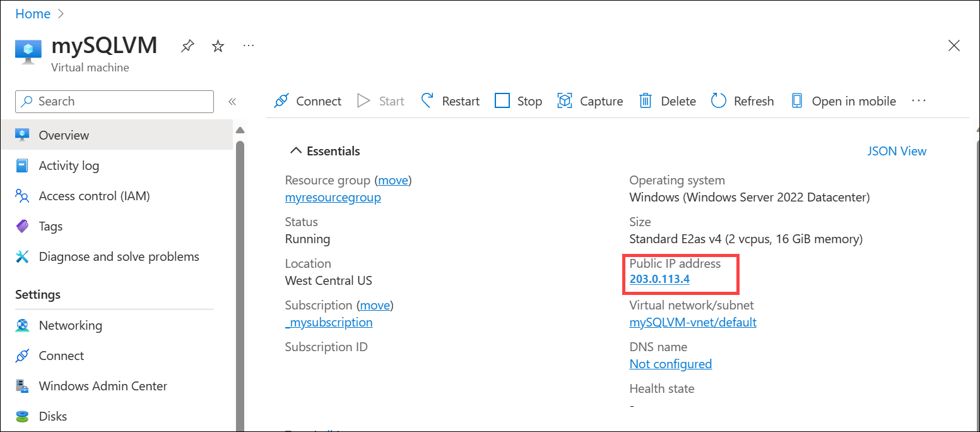This screenshot has width=980, height=432.
Task: Stop the mySQLVM virtual machine
Action: tap(518, 100)
